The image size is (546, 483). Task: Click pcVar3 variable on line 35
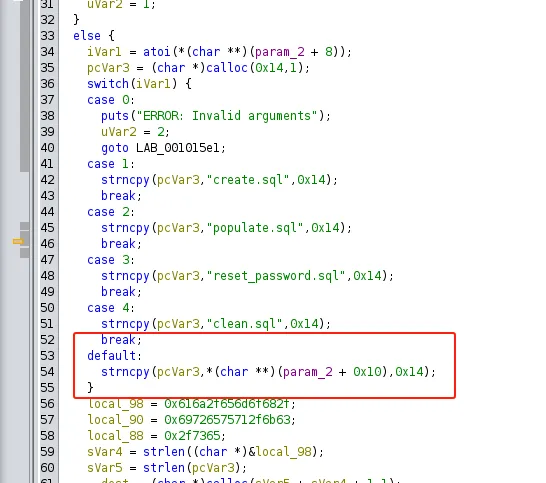point(108,68)
